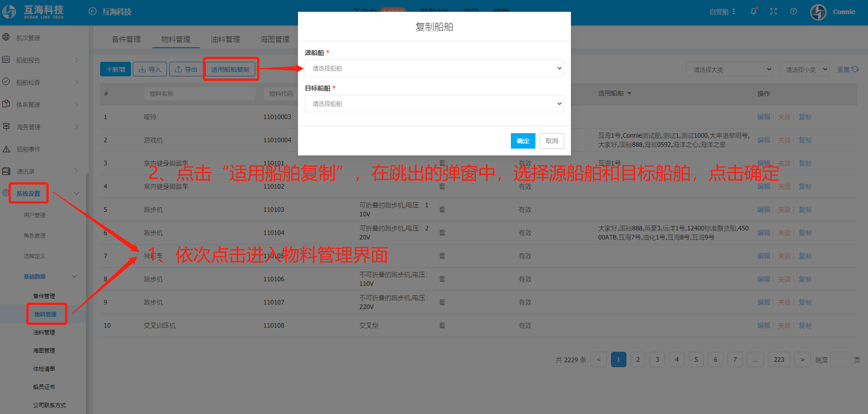Image resolution: width=868 pixels, height=414 pixels.
Task: Open 公司联系方式 in the sidebar
Action: pyautogui.click(x=49, y=405)
